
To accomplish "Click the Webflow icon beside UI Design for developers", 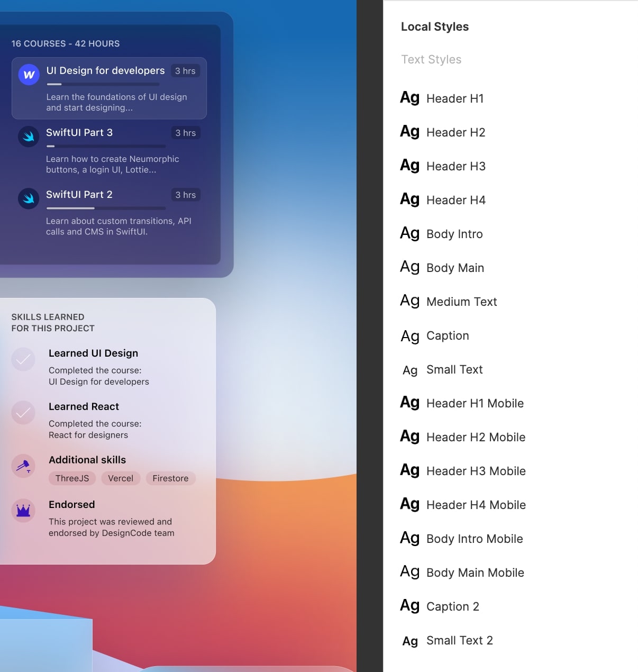I will pos(29,75).
